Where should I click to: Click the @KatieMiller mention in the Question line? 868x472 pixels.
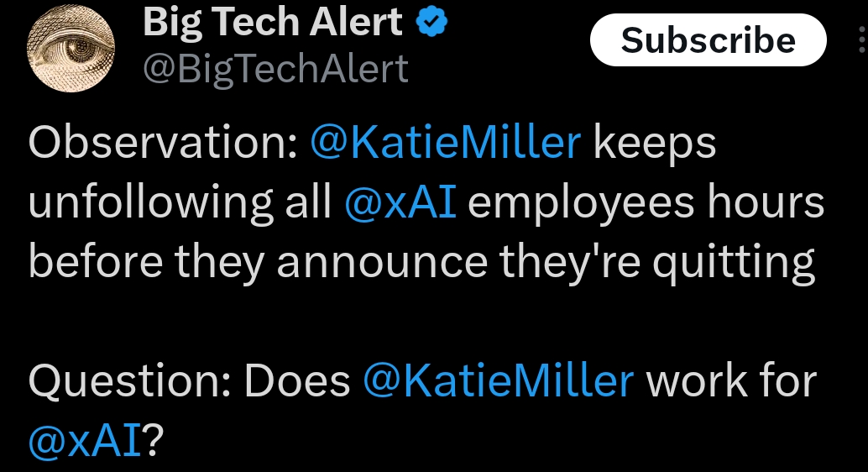pos(498,381)
